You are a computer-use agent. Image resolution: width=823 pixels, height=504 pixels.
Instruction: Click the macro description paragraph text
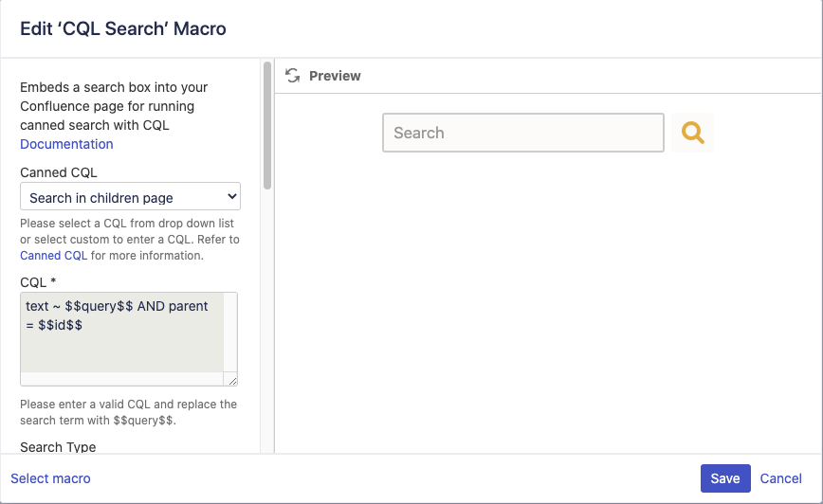click(x=114, y=106)
